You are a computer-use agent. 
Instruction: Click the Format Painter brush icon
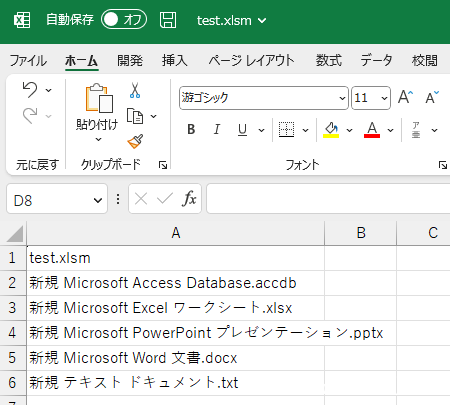(135, 141)
